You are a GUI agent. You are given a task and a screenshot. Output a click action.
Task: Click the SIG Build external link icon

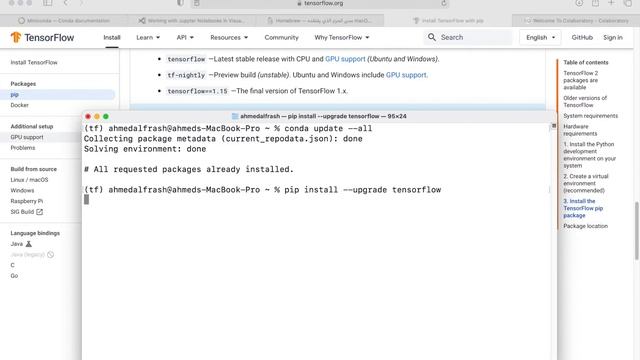coord(39,212)
